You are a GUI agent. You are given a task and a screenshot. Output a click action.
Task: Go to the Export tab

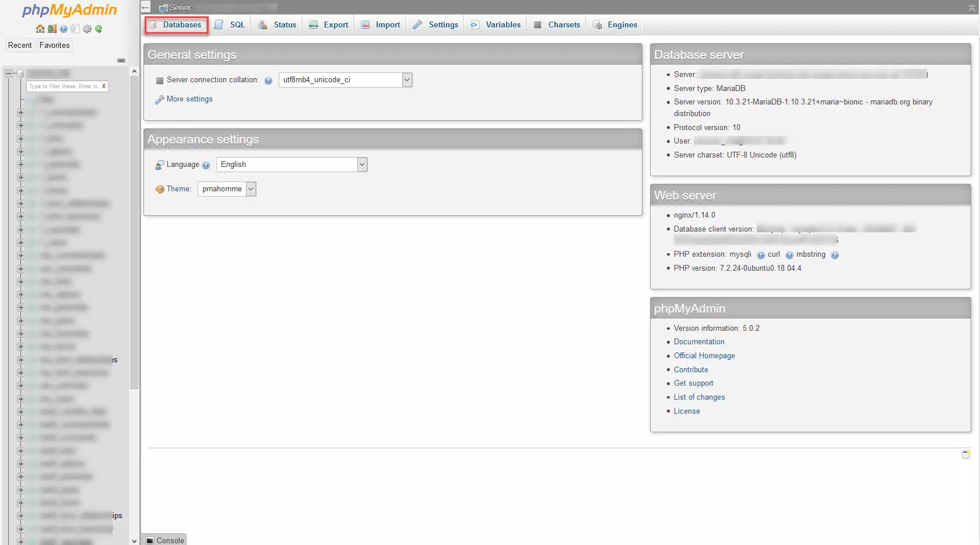[x=328, y=25]
